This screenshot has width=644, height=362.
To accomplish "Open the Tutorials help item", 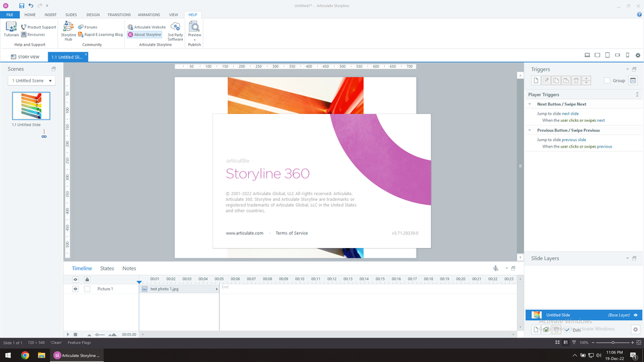I will tap(11, 30).
